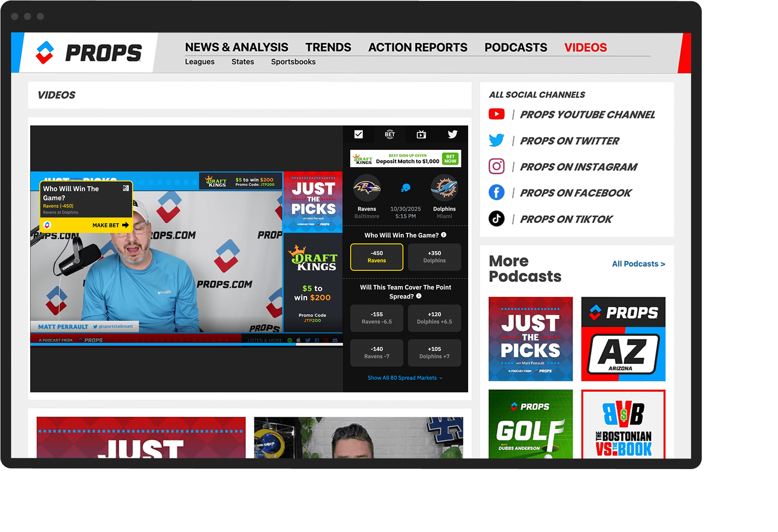The width and height of the screenshot is (778, 532).
Task: Select the -155 Ravens -6.5 spread
Action: point(376,318)
